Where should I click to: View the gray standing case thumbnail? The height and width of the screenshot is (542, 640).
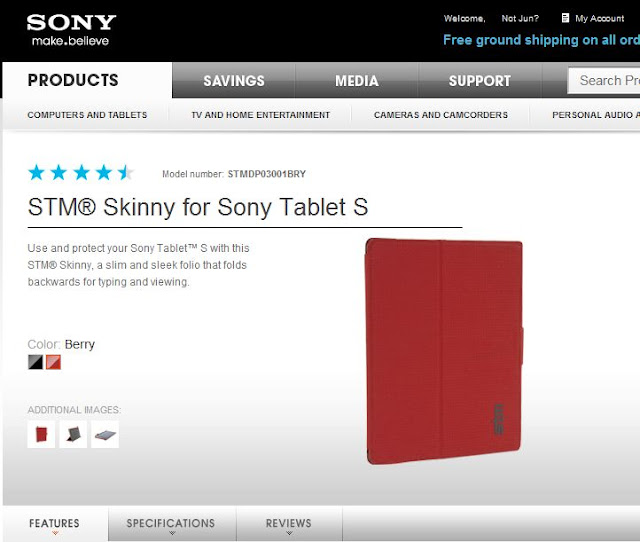point(73,434)
